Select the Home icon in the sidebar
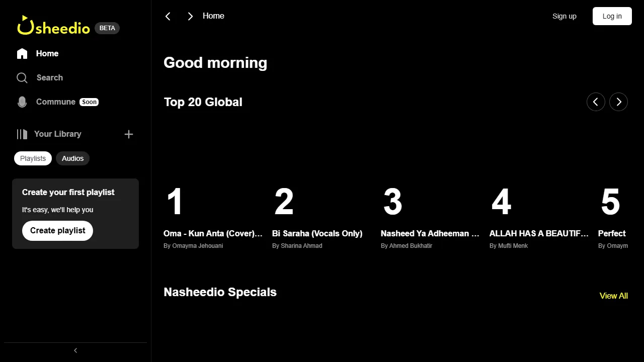This screenshot has height=362, width=644. (22, 53)
